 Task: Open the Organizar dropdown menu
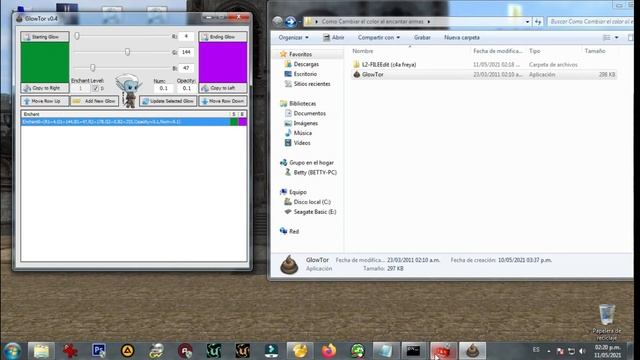pos(293,38)
